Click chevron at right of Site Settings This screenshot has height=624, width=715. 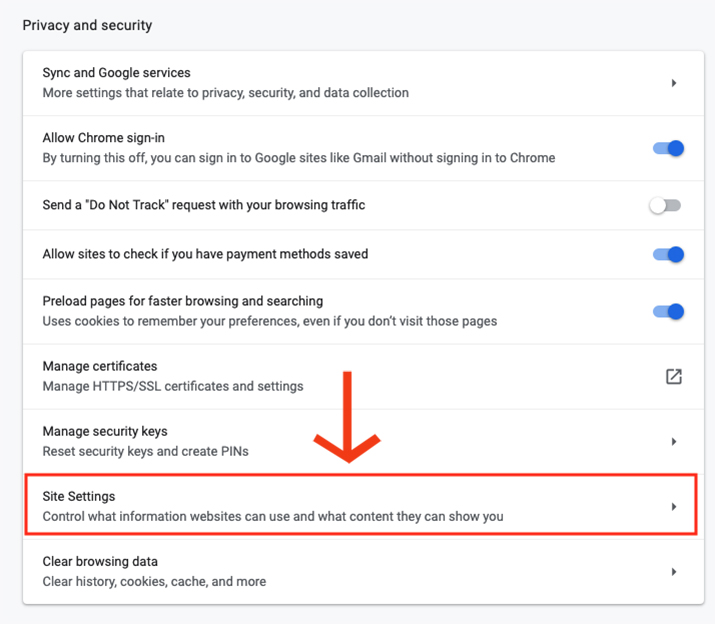(x=674, y=507)
